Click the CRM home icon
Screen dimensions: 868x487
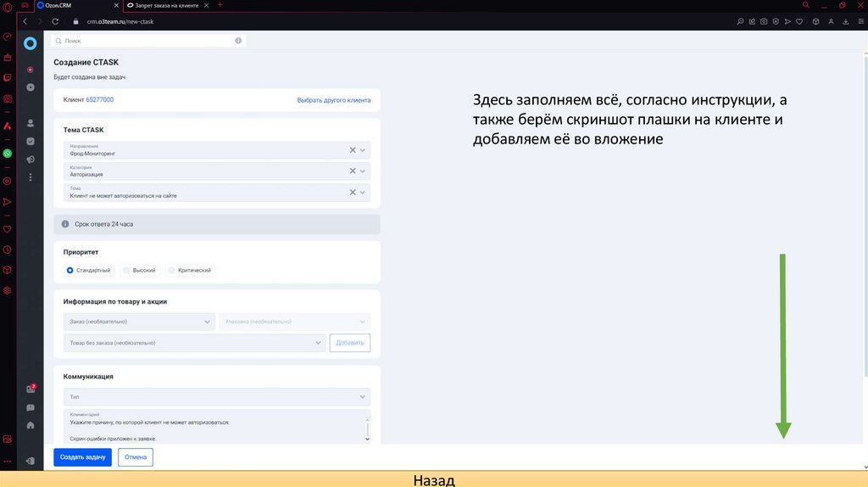(x=31, y=426)
